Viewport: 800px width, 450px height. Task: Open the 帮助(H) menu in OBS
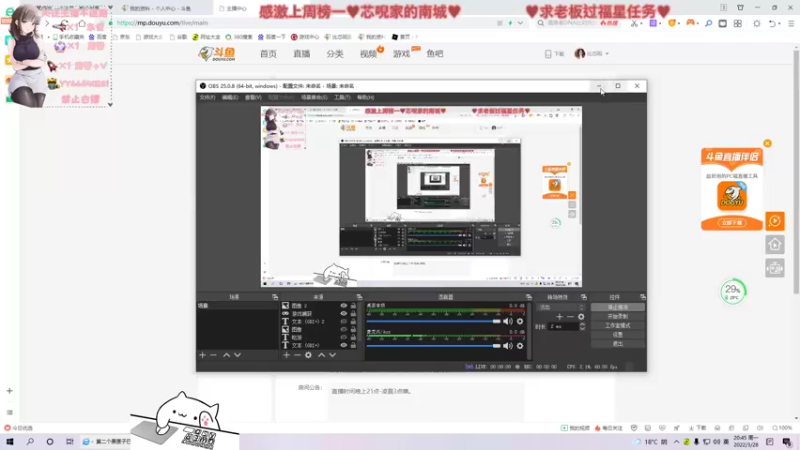[365, 97]
